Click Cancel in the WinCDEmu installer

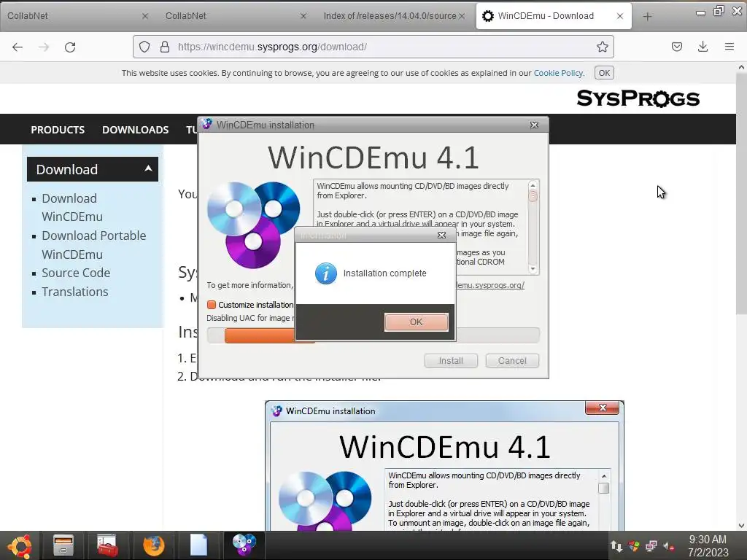pyautogui.click(x=512, y=360)
